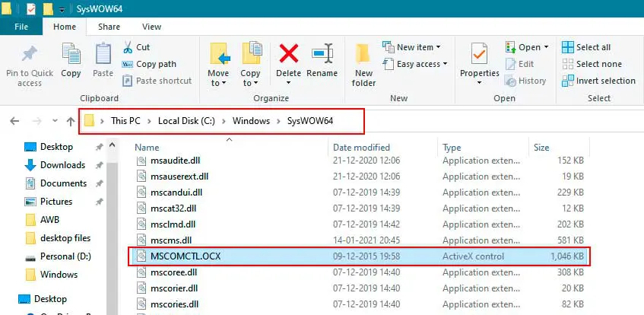Click the msaudite.dll file icon

pyautogui.click(x=141, y=161)
